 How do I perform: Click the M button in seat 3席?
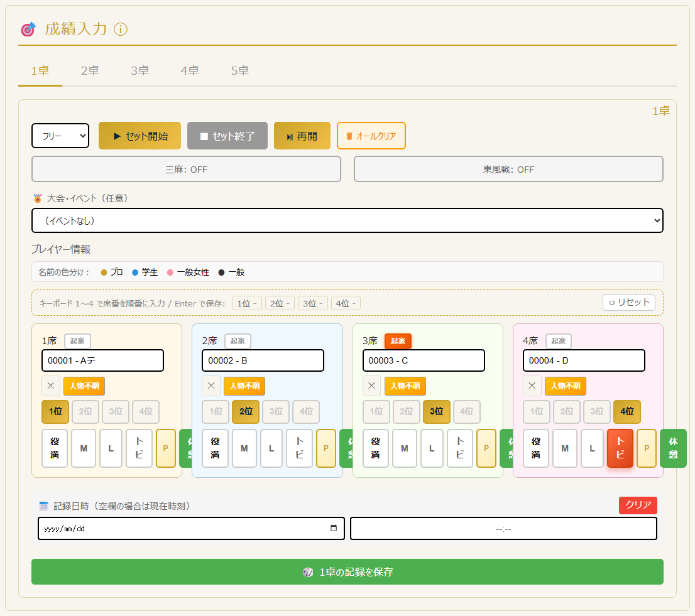point(405,448)
